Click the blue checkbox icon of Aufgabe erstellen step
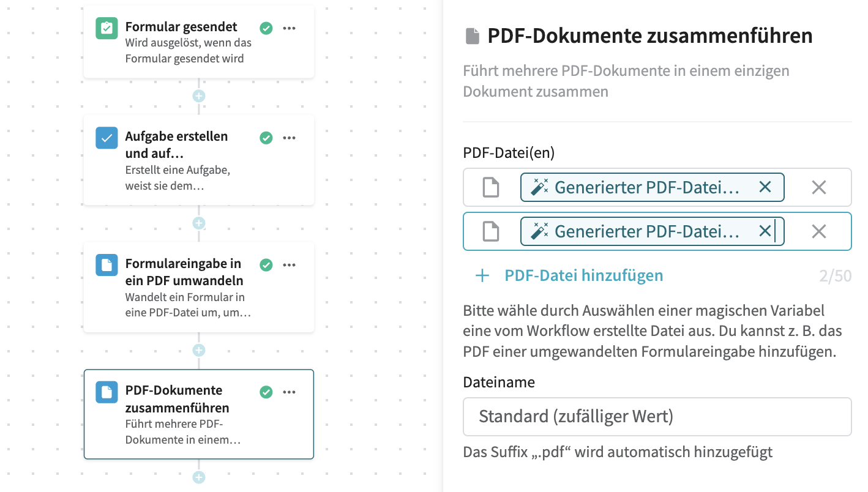The width and height of the screenshot is (868, 492). tap(107, 138)
